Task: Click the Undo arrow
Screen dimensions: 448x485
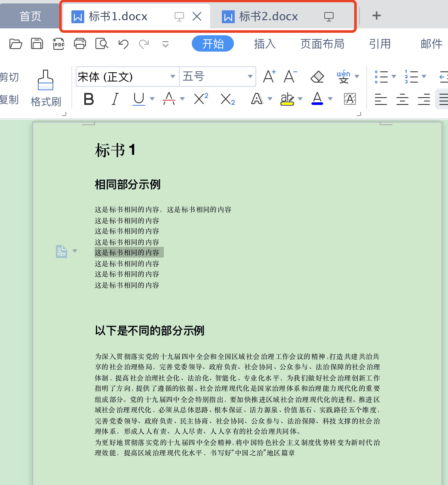Action: (x=123, y=44)
